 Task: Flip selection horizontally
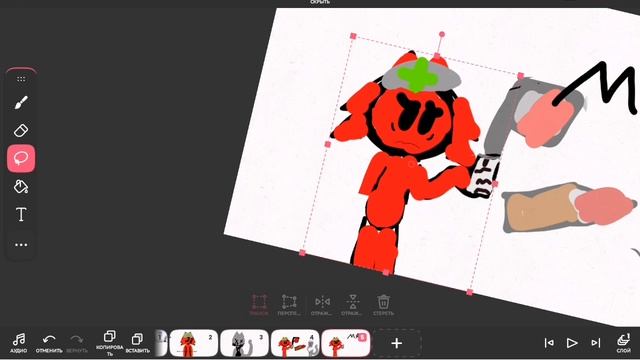[322, 305]
